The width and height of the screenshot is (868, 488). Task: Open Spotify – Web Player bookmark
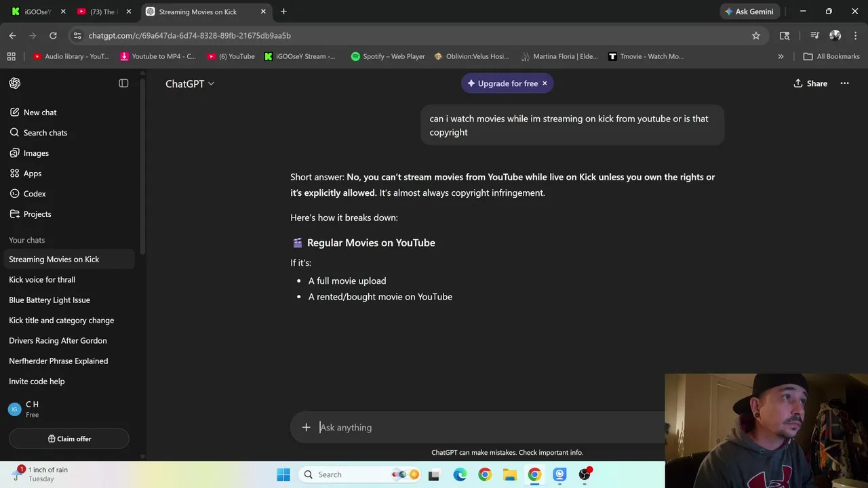coord(388,56)
